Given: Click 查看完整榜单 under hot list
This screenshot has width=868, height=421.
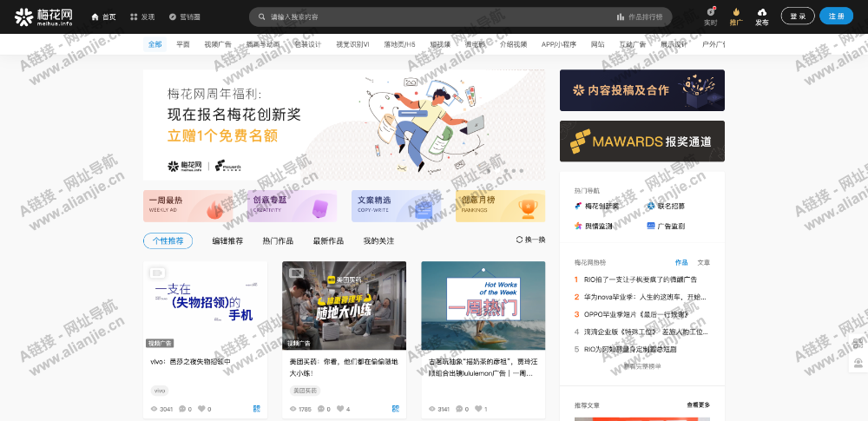Looking at the screenshot, I should (x=642, y=366).
